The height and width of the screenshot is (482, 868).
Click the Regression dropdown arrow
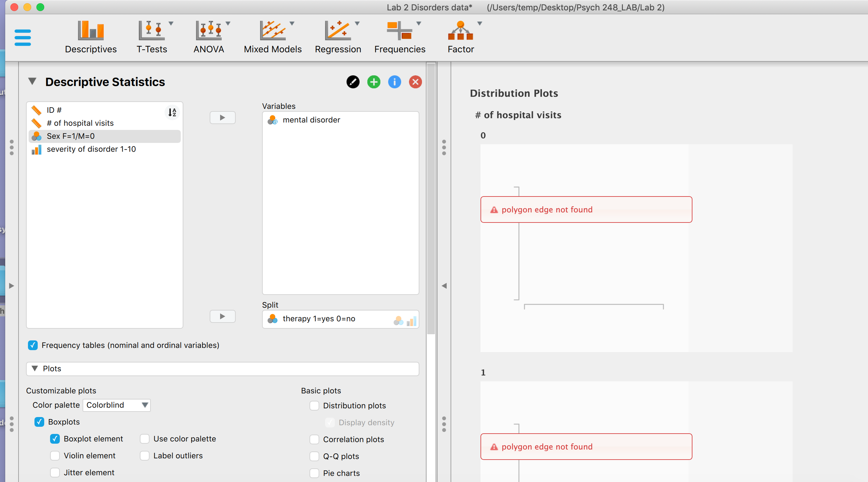pos(357,24)
